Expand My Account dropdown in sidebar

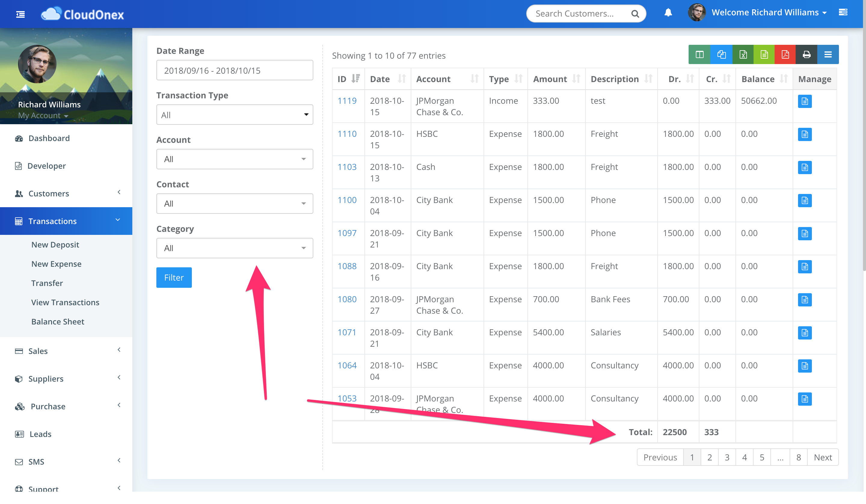(43, 115)
